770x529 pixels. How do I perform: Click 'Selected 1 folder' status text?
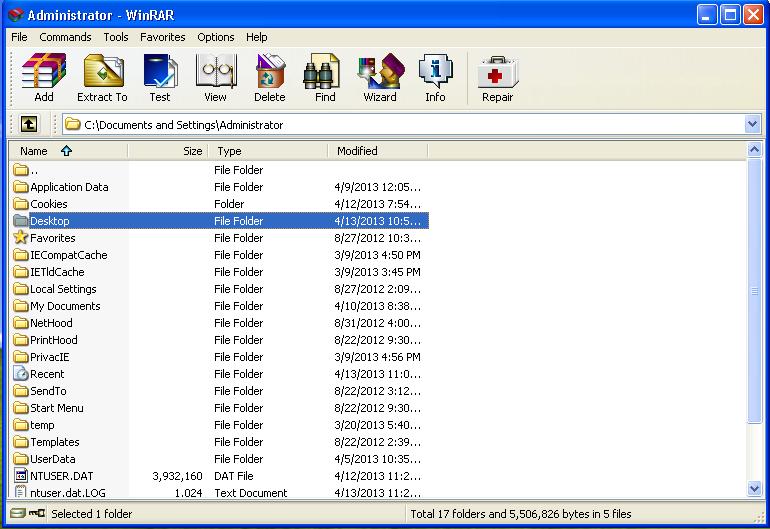pos(91,514)
